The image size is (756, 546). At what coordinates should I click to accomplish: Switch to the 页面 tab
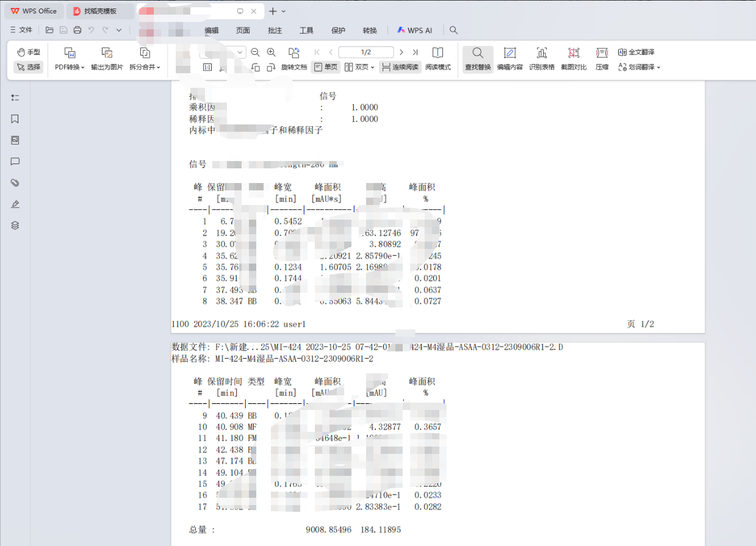pos(243,30)
